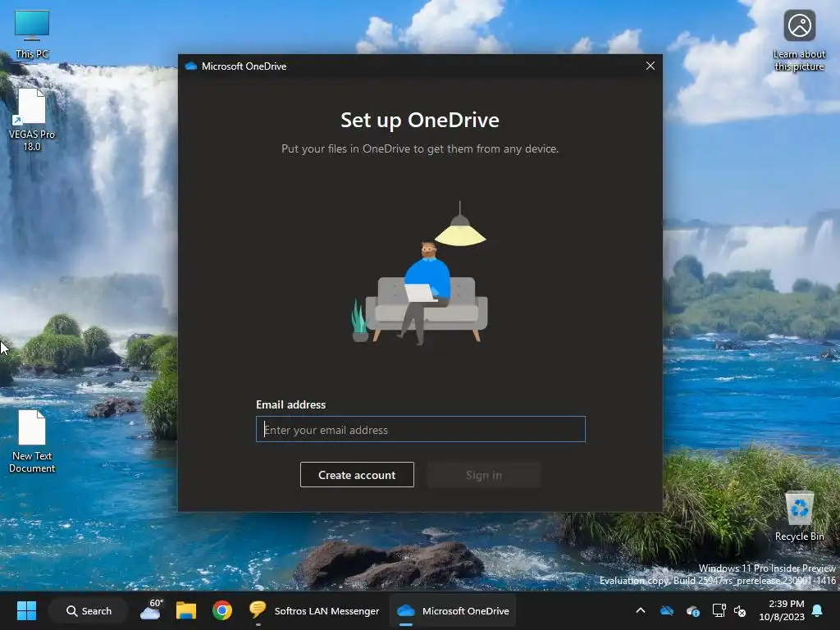Open the Windows Start menu

tap(26, 610)
